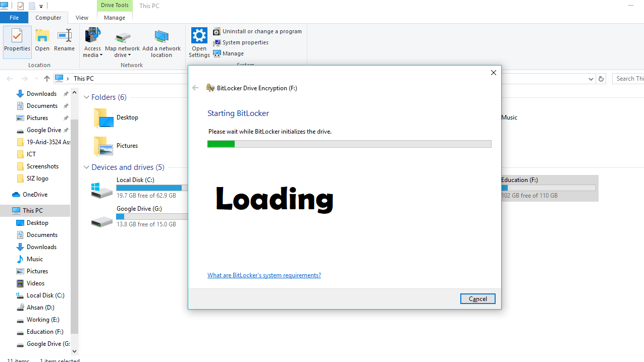Select pinned Pictures in Quick access
The height and width of the screenshot is (362, 644).
click(x=37, y=118)
